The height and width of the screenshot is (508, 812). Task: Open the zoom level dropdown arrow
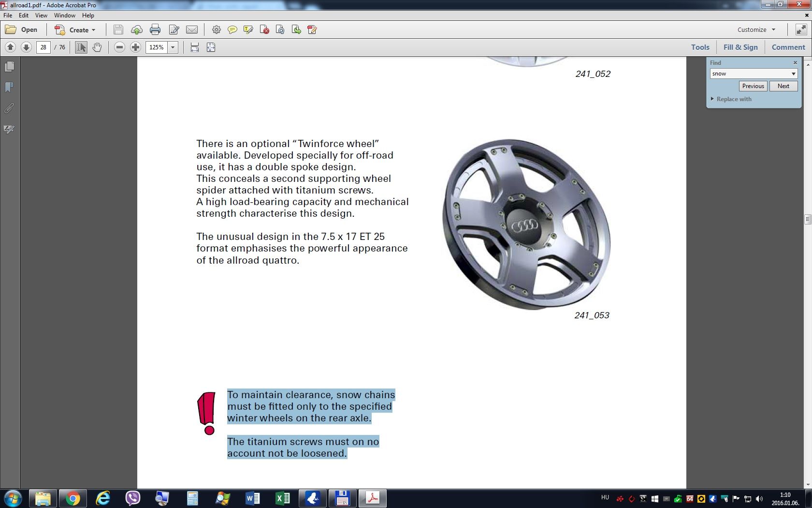[x=173, y=47]
